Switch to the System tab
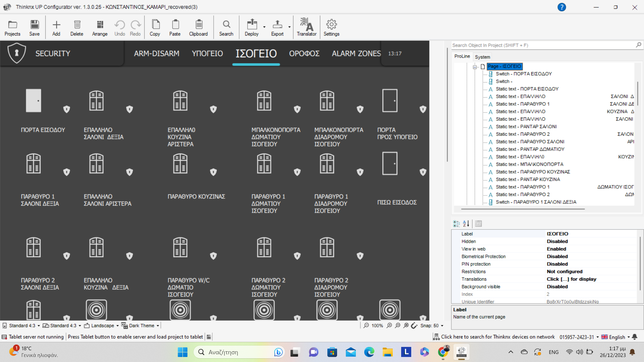This screenshot has width=644, height=362. (x=482, y=57)
